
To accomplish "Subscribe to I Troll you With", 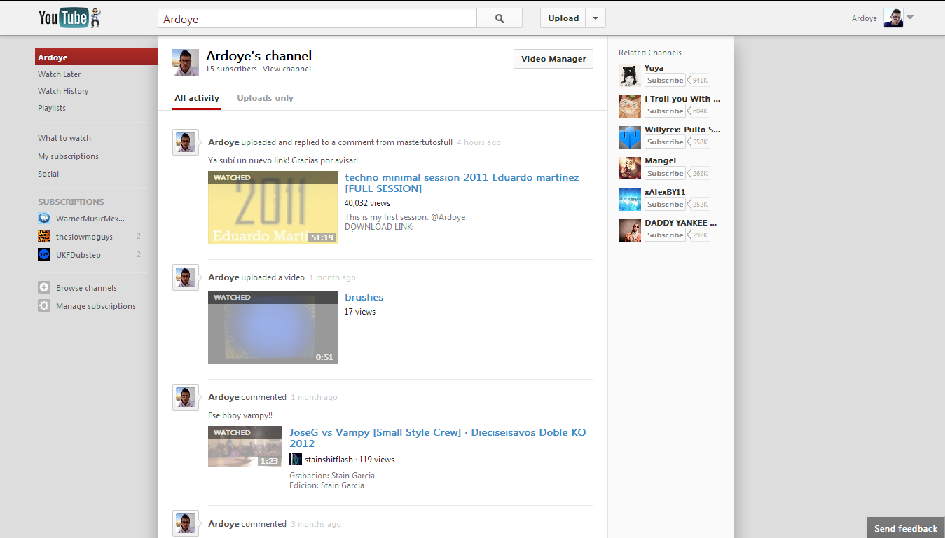I will pos(665,111).
